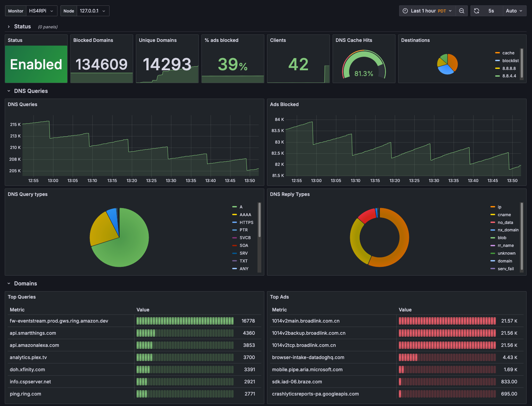Click the DNS Query types legend scrollbar

tap(260, 220)
